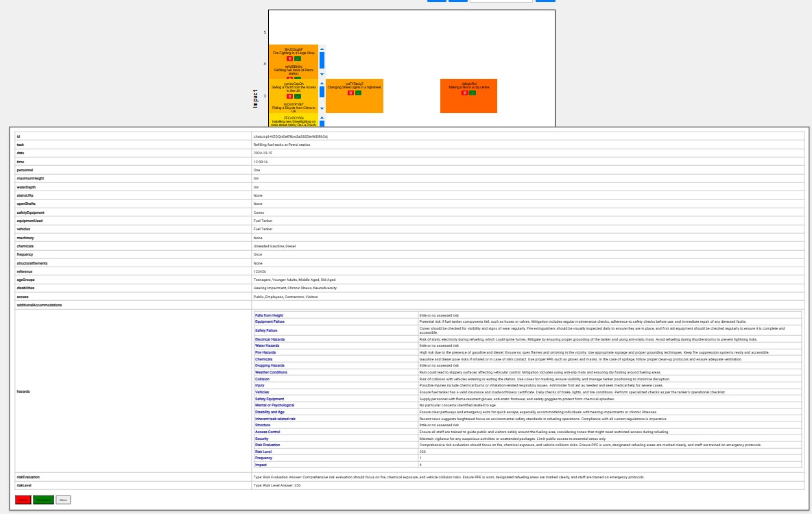Click 'Cones' safetyEquipment value
This screenshot has height=514, width=812.
coord(259,212)
